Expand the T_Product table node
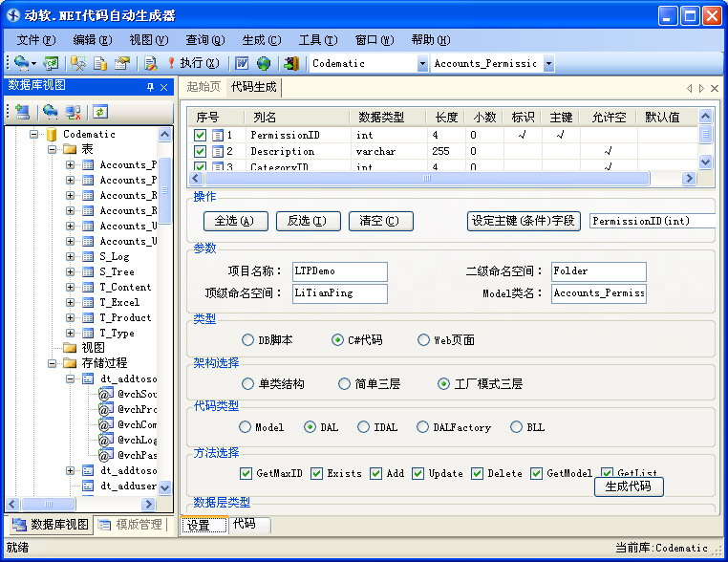This screenshot has height=562, width=728. click(70, 317)
